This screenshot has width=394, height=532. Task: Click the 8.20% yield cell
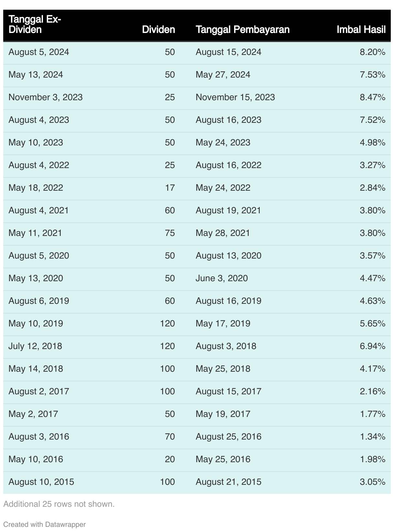click(x=373, y=52)
